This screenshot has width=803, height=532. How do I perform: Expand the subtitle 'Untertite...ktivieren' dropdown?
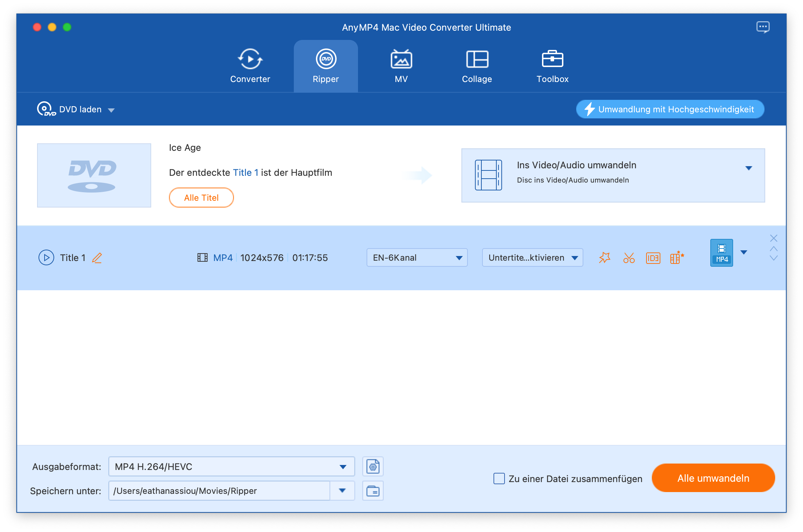click(532, 257)
